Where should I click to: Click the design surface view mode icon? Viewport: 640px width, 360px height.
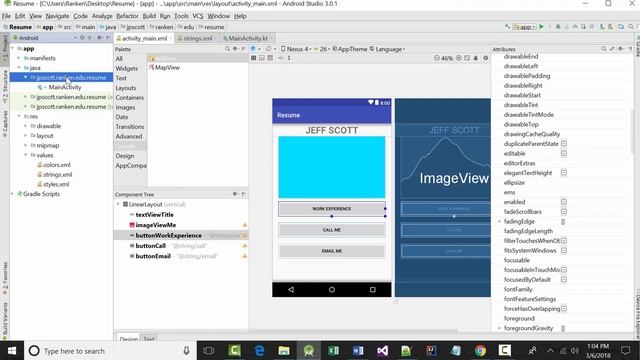(x=254, y=49)
